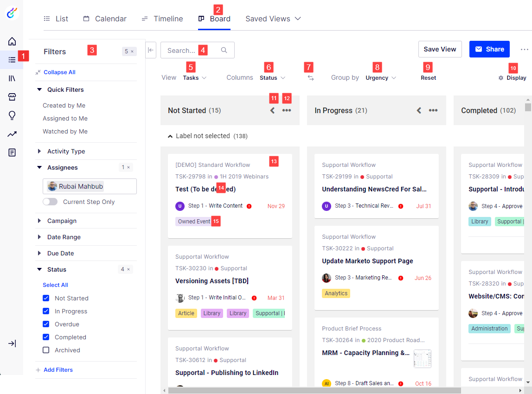Expand the Campaign filter section
Viewport: 532px width, 394px height.
[x=39, y=221]
